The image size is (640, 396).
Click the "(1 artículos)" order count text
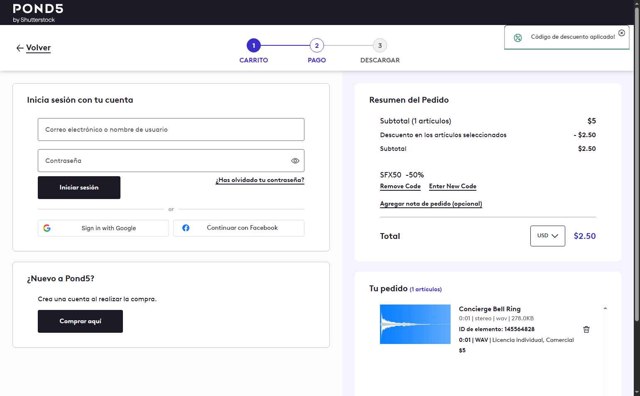tap(425, 289)
